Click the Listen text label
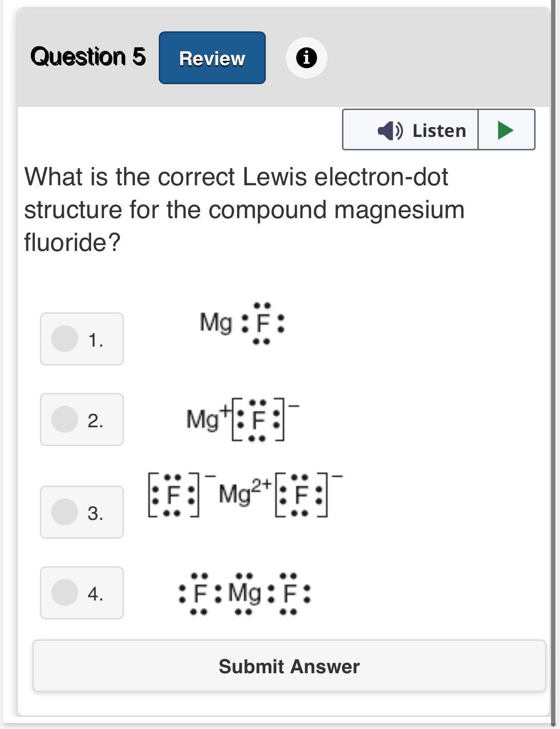 point(440,130)
